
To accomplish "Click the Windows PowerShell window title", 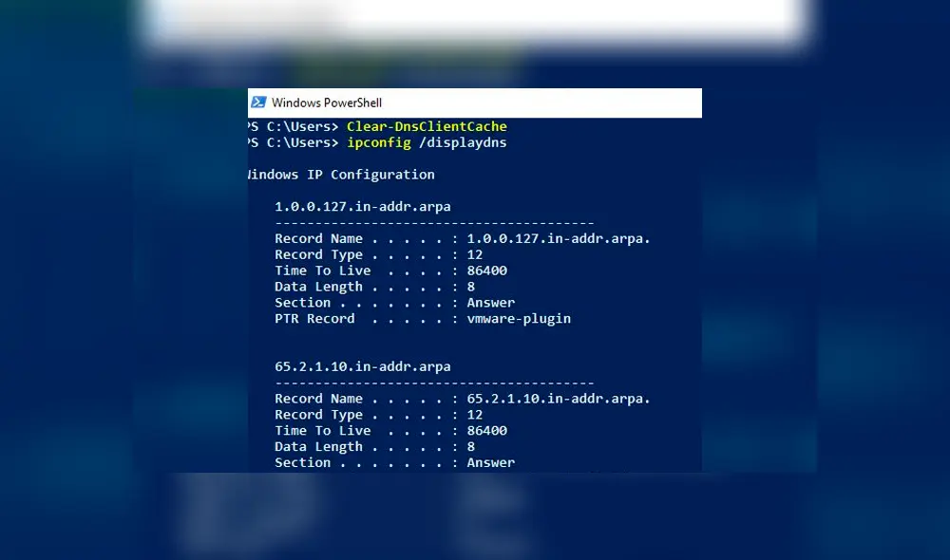I will (x=327, y=103).
